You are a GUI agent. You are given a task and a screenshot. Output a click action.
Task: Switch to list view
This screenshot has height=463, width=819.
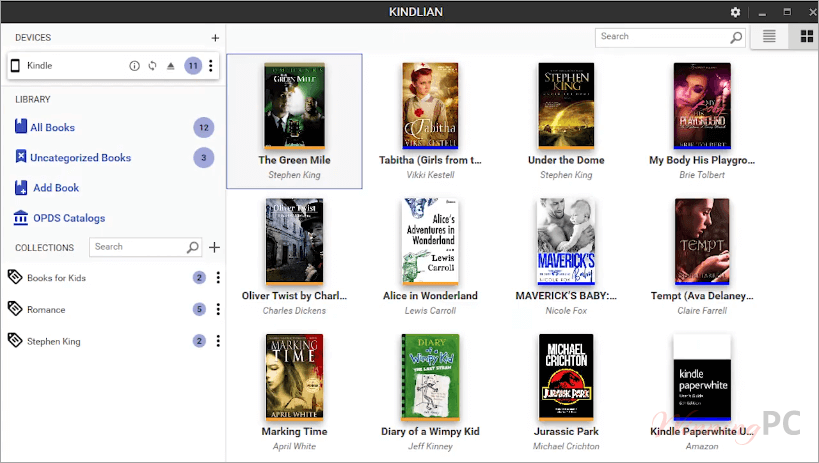click(x=769, y=37)
